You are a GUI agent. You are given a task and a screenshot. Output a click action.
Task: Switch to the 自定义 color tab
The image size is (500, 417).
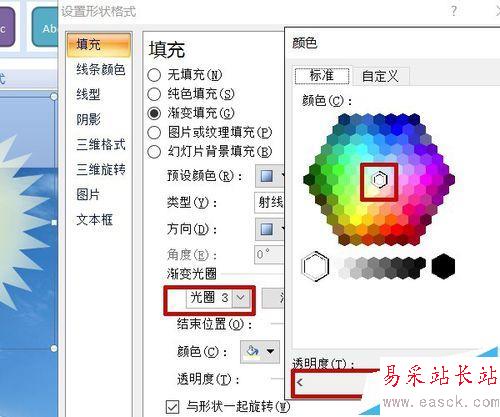coord(380,76)
